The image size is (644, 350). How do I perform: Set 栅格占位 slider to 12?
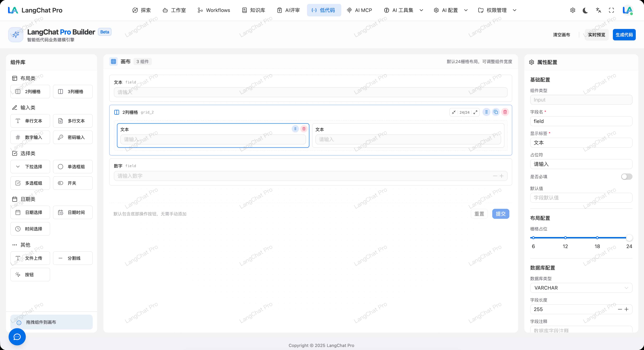[x=565, y=238]
